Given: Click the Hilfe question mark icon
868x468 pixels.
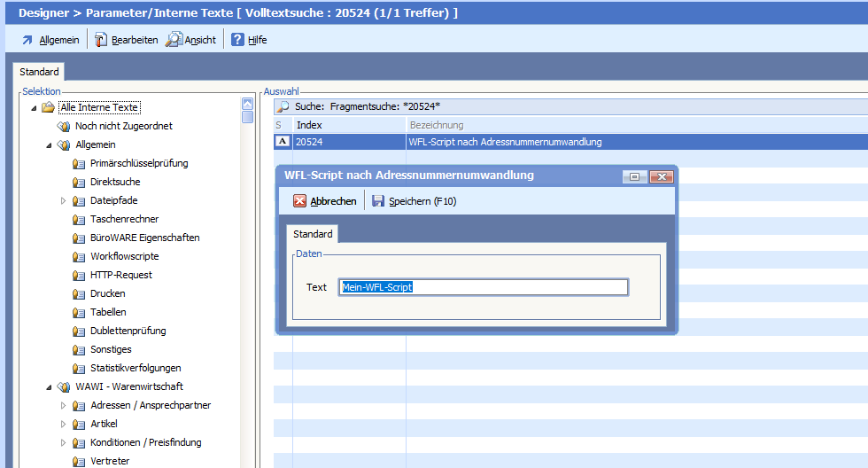Looking at the screenshot, I should click(237, 39).
